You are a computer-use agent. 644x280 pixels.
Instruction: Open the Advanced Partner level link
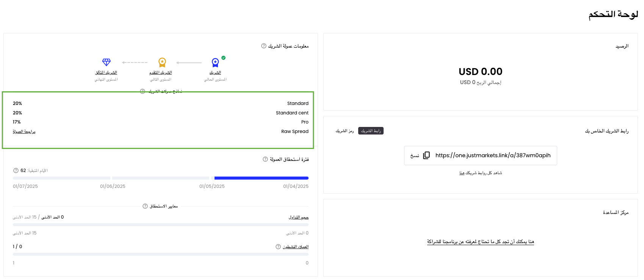click(161, 72)
